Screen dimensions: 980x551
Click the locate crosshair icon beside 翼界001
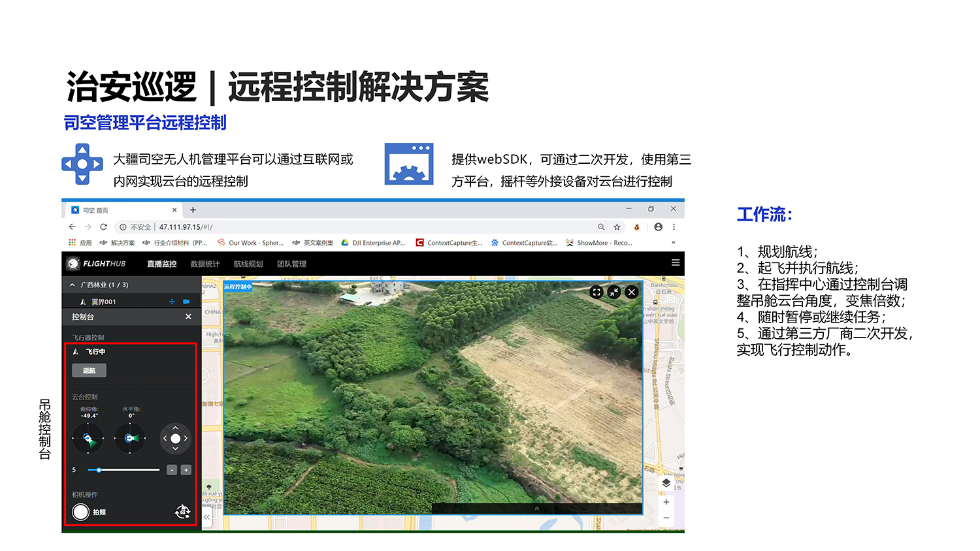click(172, 302)
